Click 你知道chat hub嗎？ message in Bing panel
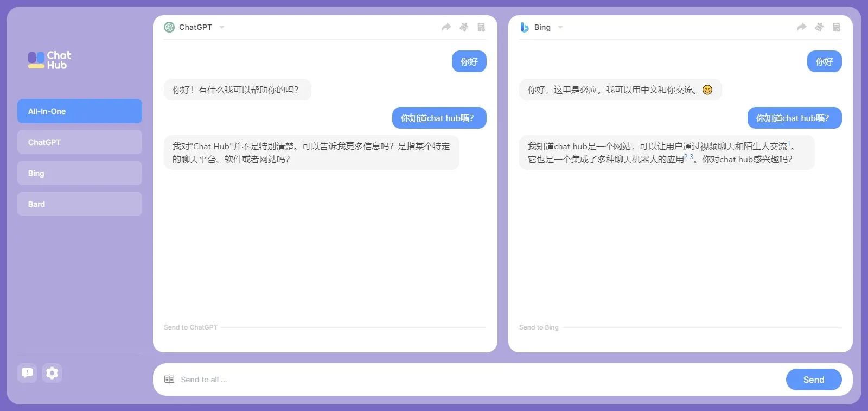Viewport: 868px width, 411px height. (795, 118)
